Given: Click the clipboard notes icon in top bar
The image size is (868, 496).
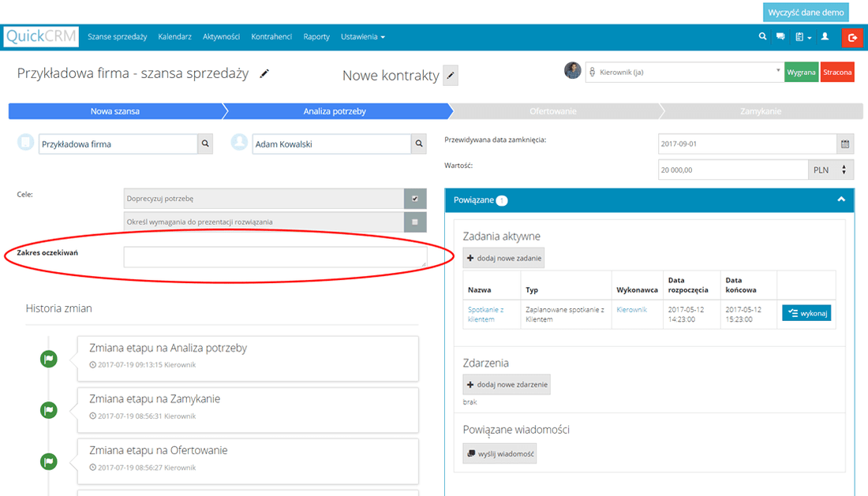Looking at the screenshot, I should pyautogui.click(x=799, y=36).
